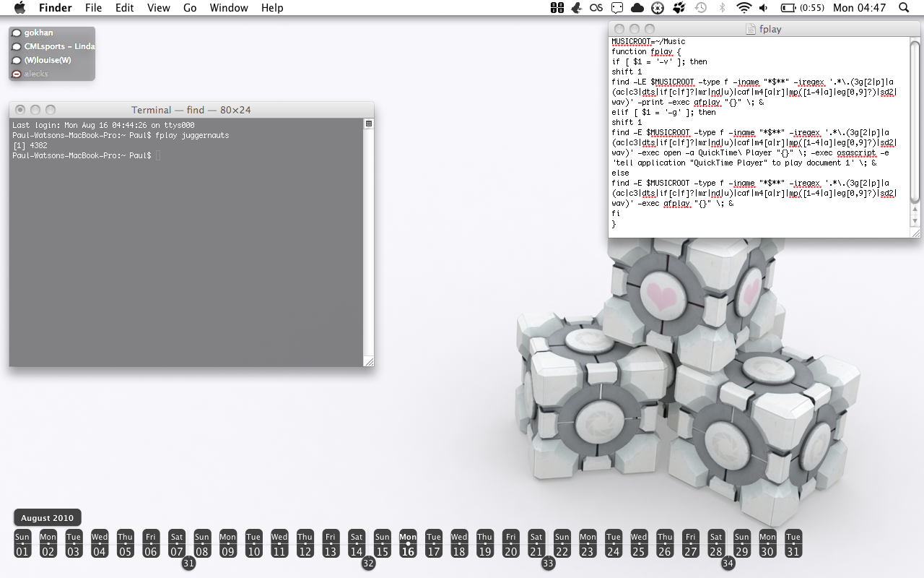Open the Apple menu
924x578 pixels.
(19, 8)
